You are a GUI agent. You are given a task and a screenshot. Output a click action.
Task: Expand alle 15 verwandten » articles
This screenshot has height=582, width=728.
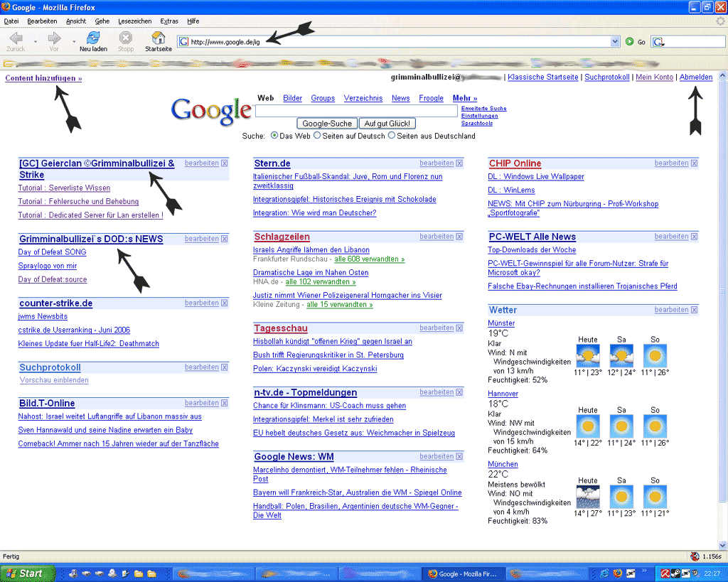[x=339, y=305]
